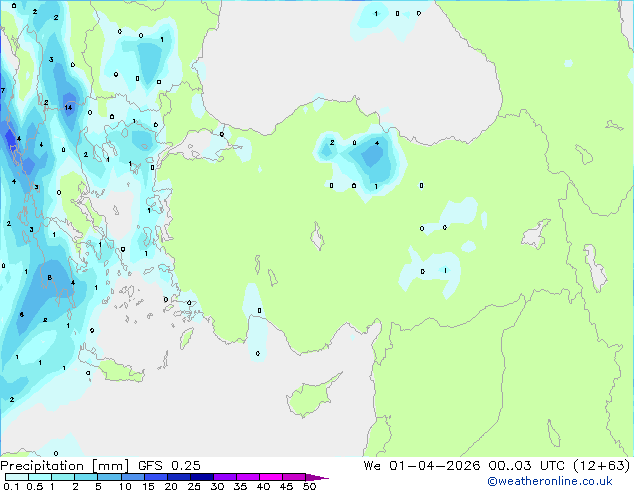The image size is (634, 490).
Task: Click the Cyprus island on the map
Action: [311, 397]
